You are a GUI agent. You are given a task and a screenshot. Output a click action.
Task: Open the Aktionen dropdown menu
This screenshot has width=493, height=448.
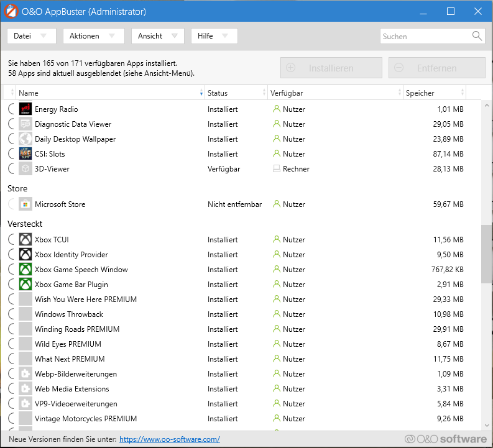pos(94,36)
